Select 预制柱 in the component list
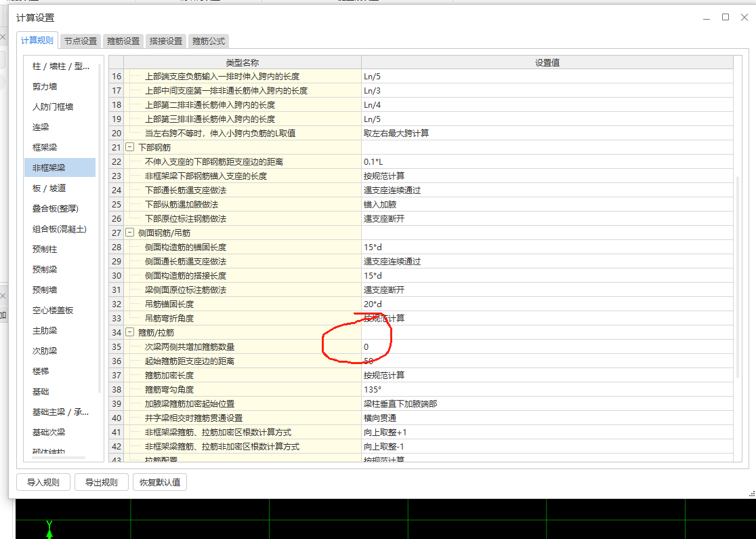The height and width of the screenshot is (539, 756). pos(60,249)
